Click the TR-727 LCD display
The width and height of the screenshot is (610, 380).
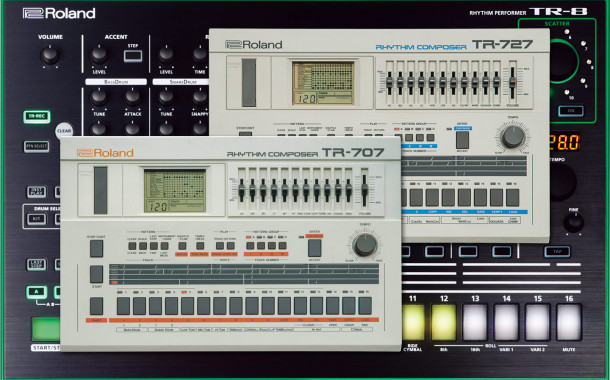point(323,83)
